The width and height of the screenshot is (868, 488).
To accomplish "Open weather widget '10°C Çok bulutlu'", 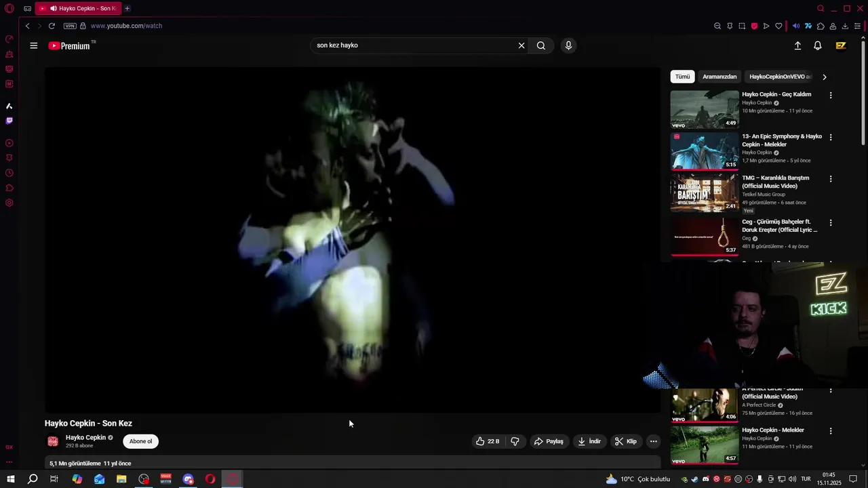I will pos(637,479).
